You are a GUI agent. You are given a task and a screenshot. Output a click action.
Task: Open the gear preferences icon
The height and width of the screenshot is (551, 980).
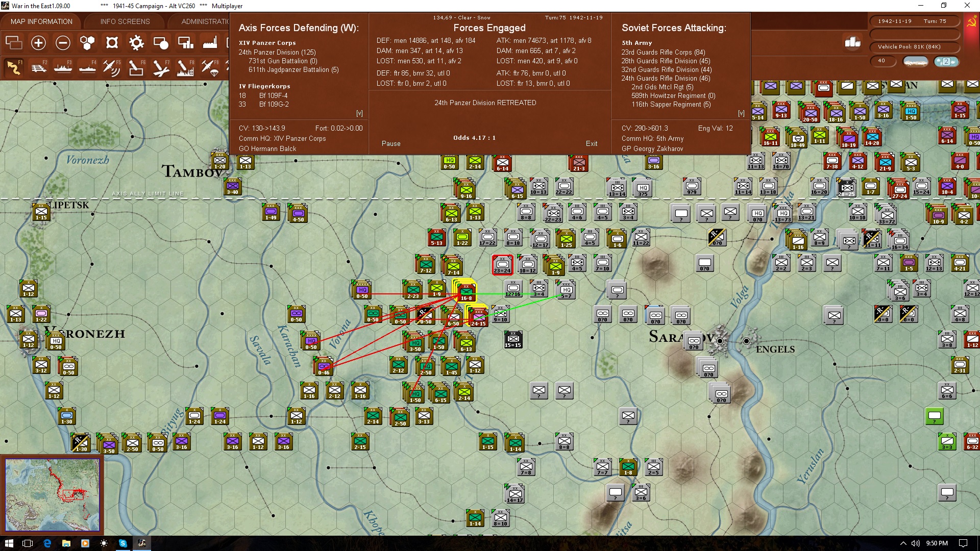click(136, 43)
